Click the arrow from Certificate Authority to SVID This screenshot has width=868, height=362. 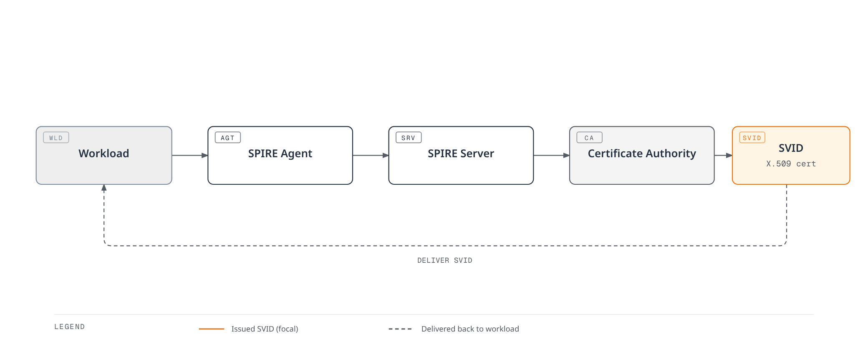[723, 156]
